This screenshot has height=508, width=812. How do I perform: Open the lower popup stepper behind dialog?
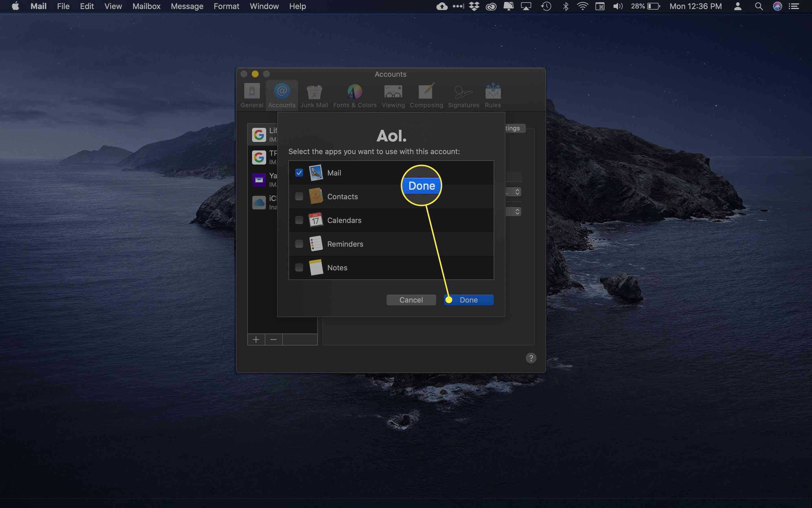pyautogui.click(x=517, y=212)
